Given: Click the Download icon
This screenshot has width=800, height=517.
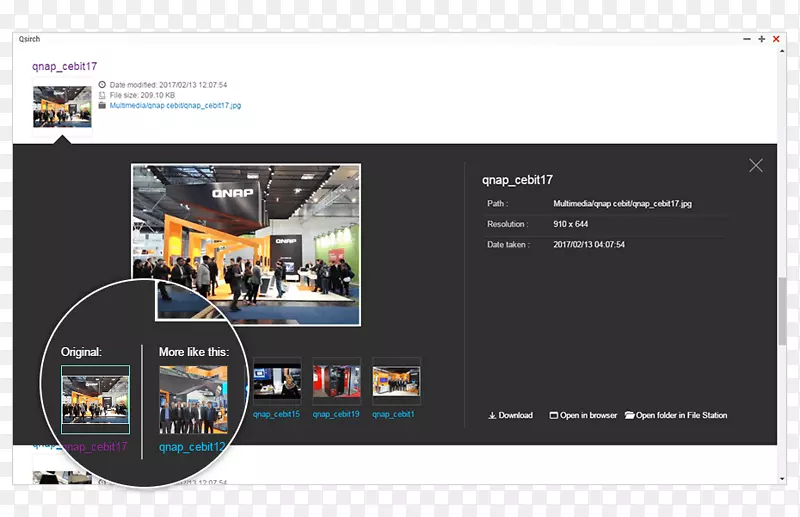Looking at the screenshot, I should (x=492, y=415).
